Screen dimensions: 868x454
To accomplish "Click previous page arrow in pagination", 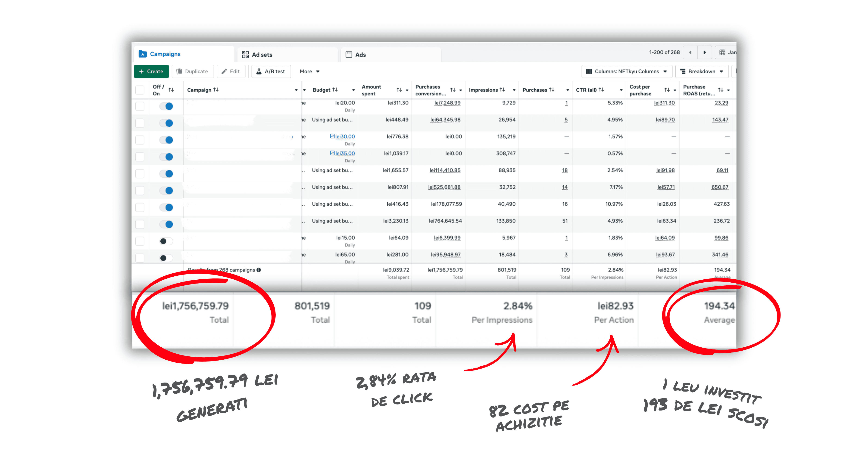I will coord(690,53).
